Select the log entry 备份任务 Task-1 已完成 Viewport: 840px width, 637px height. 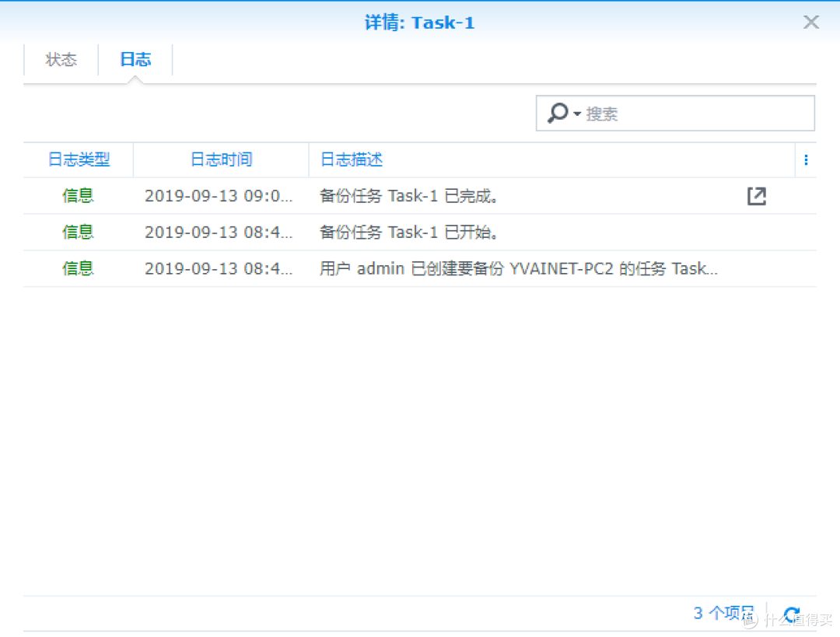[x=409, y=196]
